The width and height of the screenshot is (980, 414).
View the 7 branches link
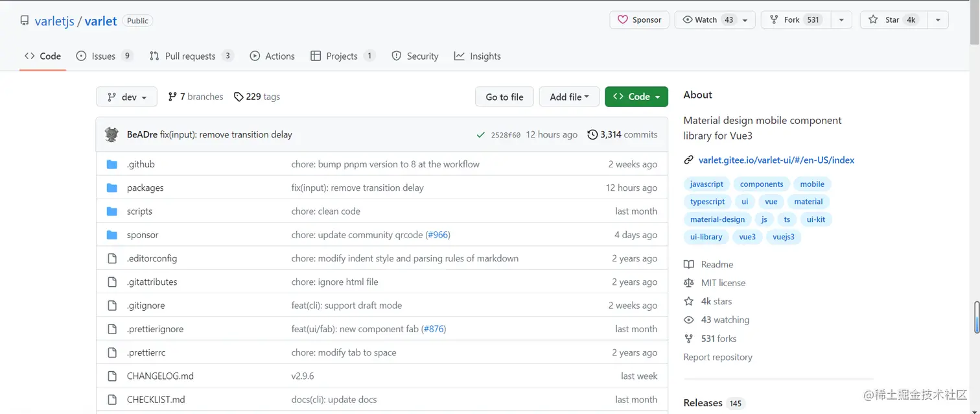pyautogui.click(x=195, y=97)
